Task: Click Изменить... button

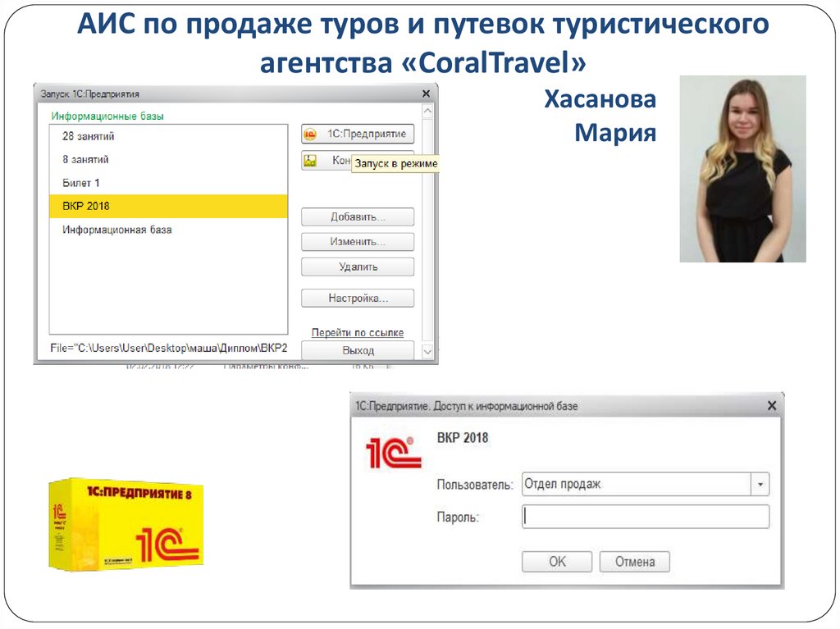Action: (358, 242)
